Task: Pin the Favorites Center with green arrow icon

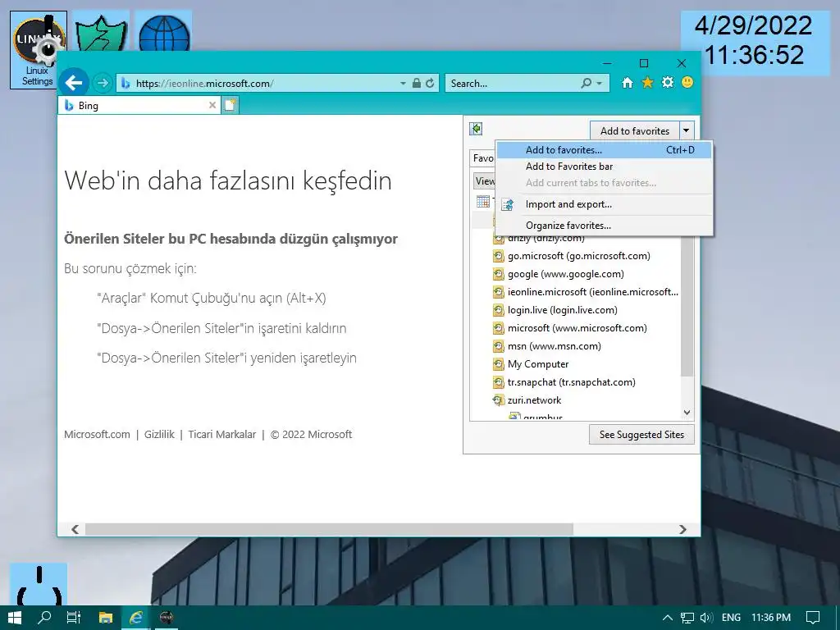Action: tap(476, 129)
